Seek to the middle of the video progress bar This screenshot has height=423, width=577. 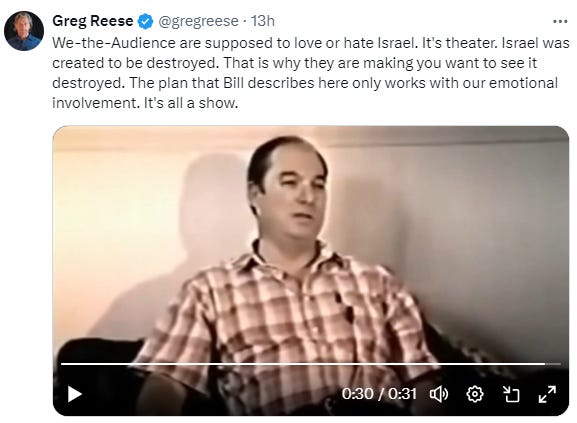[x=311, y=364]
